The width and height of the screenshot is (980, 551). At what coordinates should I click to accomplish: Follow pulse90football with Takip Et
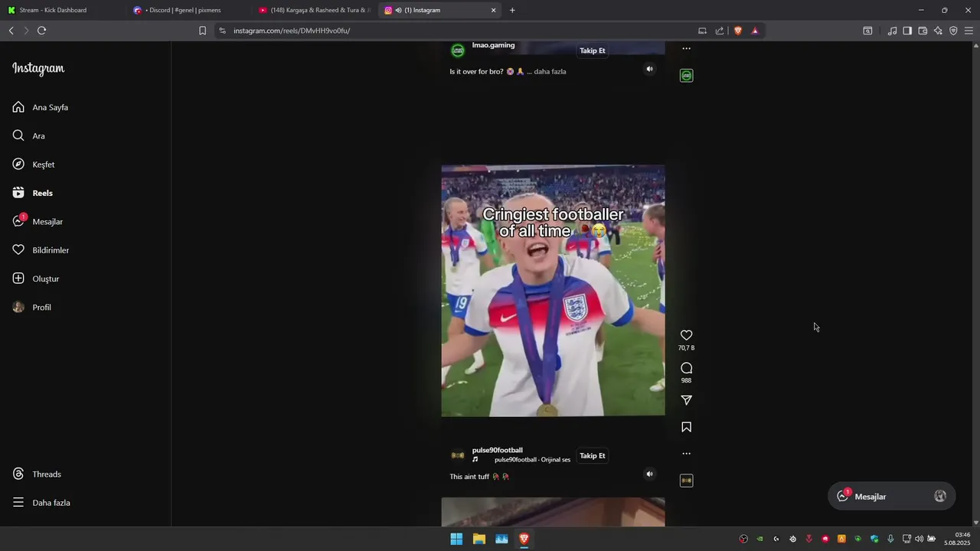[592, 455]
